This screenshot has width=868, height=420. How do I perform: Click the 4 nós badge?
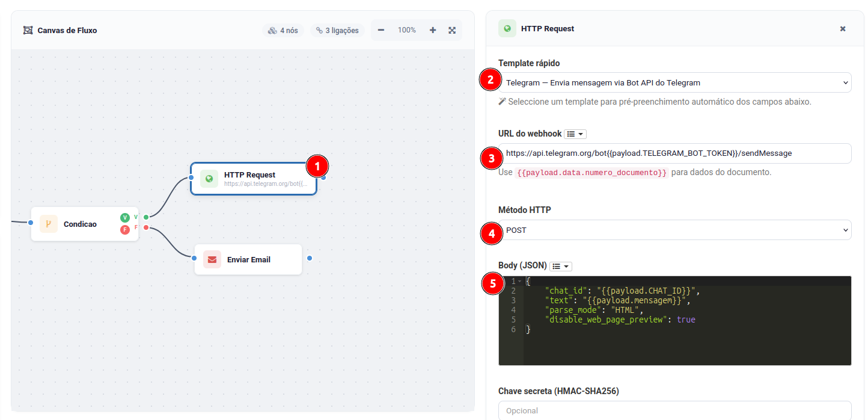pos(283,30)
